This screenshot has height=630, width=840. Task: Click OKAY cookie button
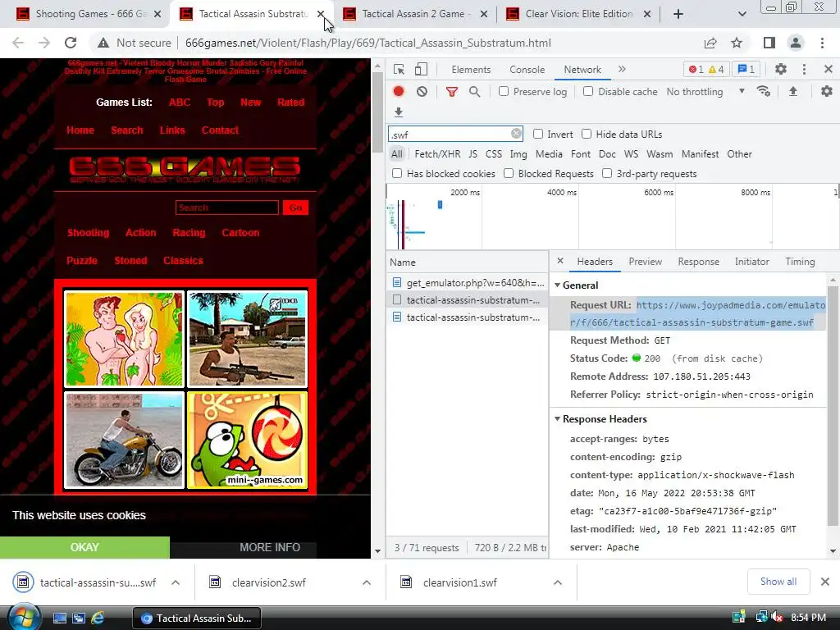(84, 547)
